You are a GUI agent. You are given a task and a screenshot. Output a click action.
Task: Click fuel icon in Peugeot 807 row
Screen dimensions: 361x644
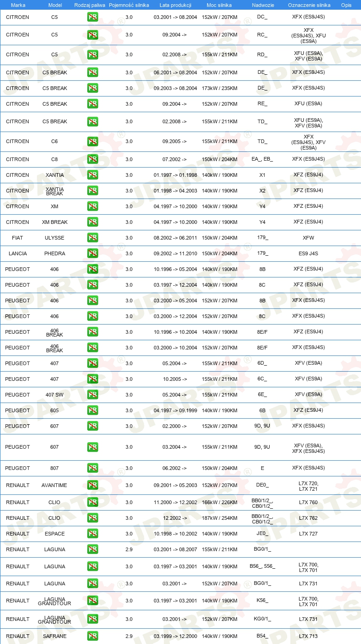click(x=92, y=468)
